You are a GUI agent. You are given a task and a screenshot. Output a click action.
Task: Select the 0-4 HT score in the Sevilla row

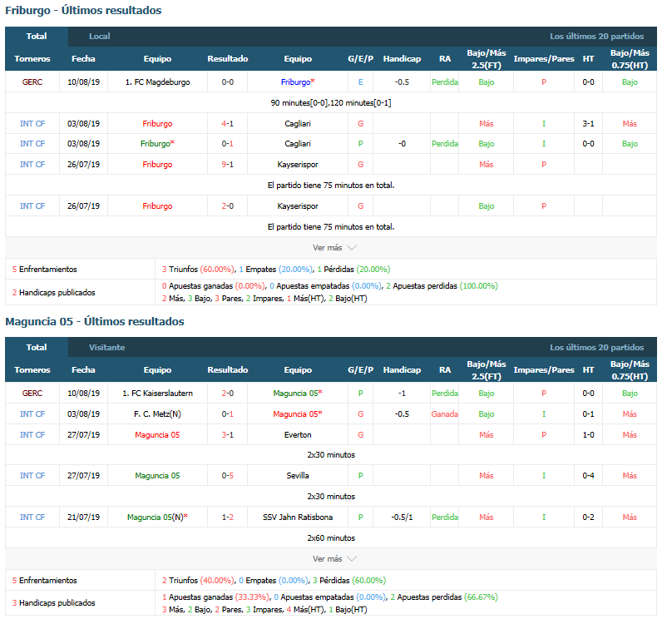pos(588,475)
